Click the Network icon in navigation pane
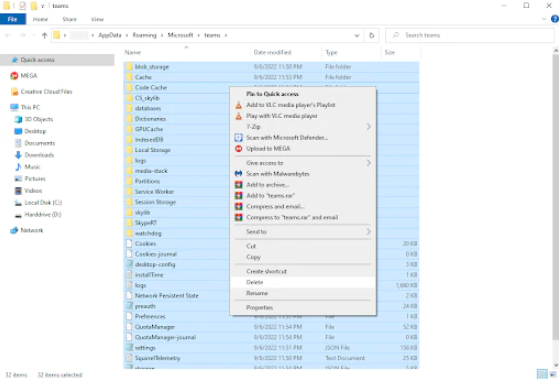This screenshot has width=559, height=379. click(x=14, y=230)
